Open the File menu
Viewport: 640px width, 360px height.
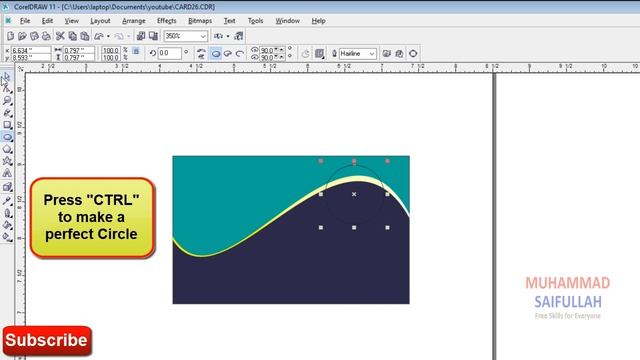[x=25, y=20]
